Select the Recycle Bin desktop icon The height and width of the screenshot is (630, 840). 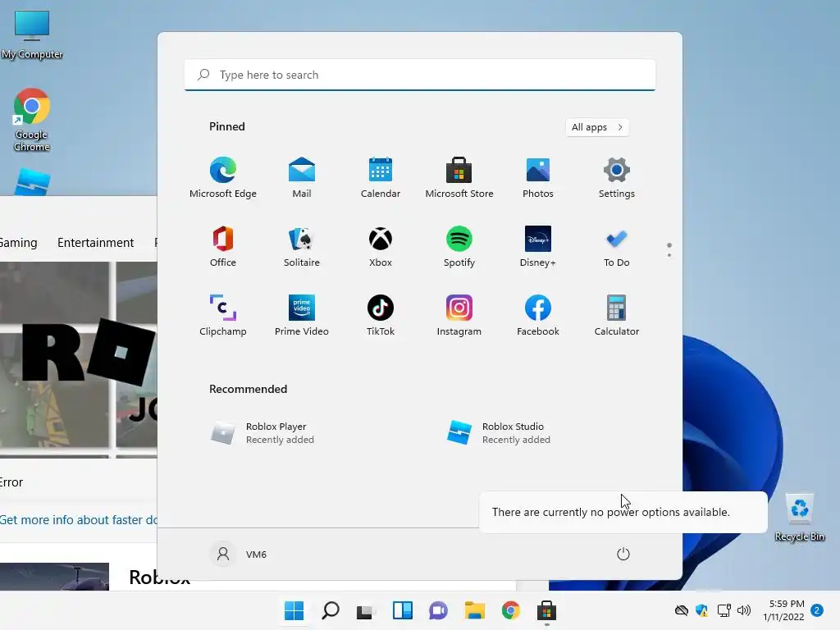coord(800,518)
